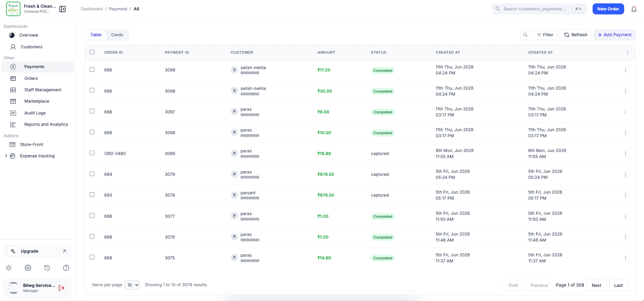Open row actions for payment 3078
Viewport: 644px width, 301px height.
pos(626,195)
